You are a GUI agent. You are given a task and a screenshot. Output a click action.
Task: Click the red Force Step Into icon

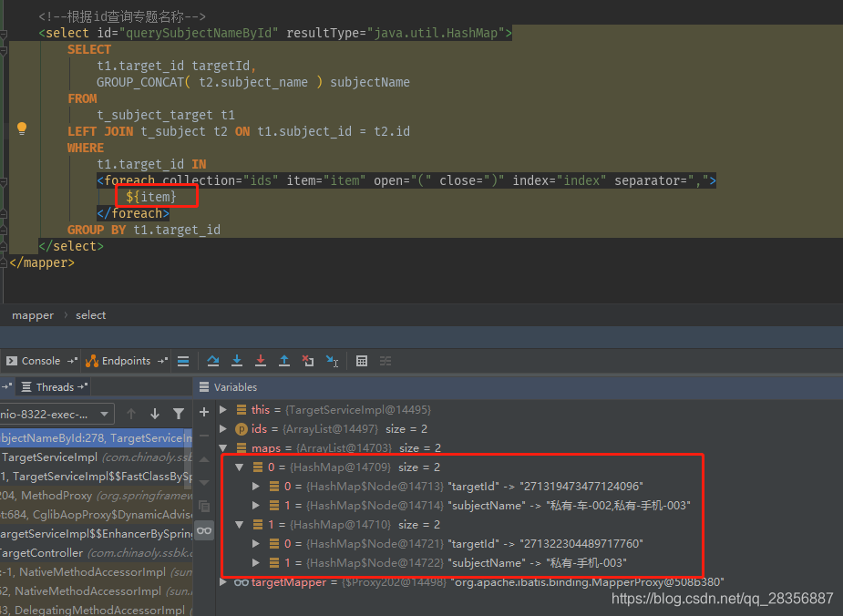point(261,361)
